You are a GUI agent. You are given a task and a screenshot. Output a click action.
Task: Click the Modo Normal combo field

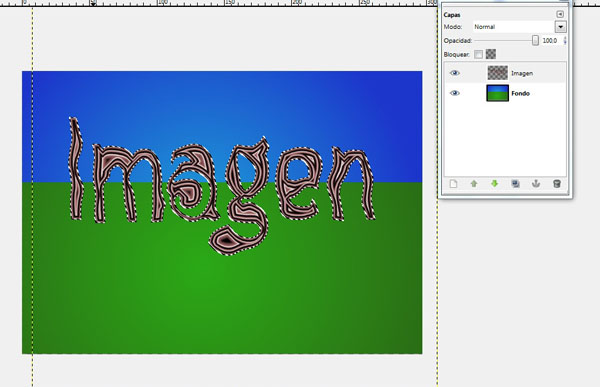(x=514, y=27)
